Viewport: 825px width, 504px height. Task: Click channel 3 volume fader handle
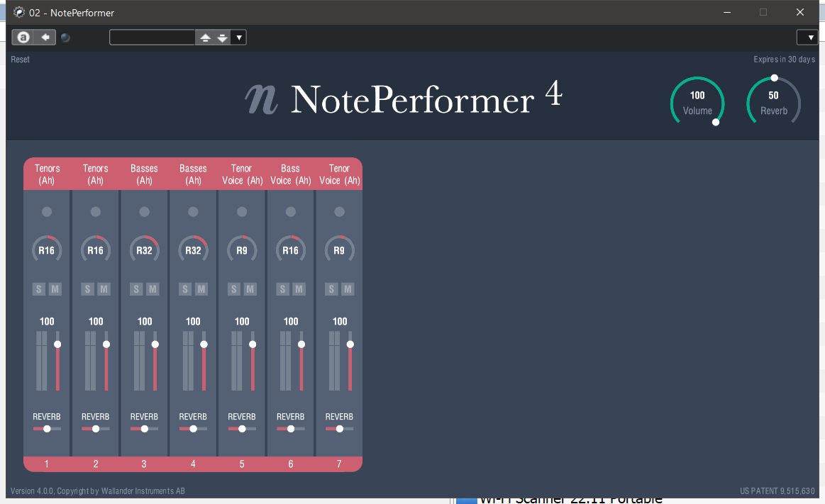[x=155, y=345]
